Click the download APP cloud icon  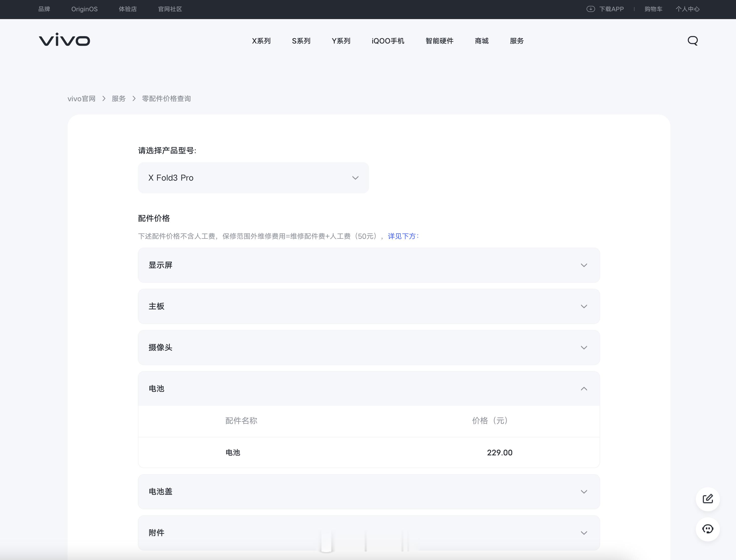point(591,9)
